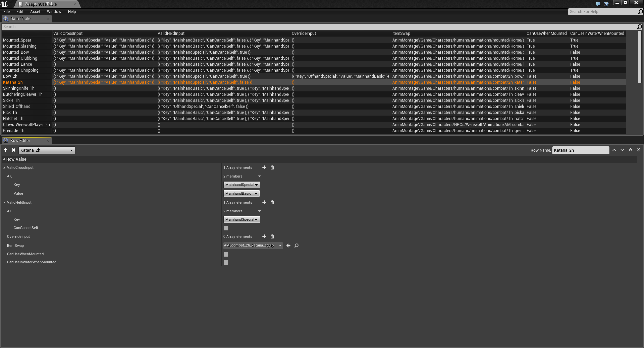This screenshot has width=644, height=348.
Task: Browse to ItemSwap asset in Content Browser
Action: click(x=297, y=245)
